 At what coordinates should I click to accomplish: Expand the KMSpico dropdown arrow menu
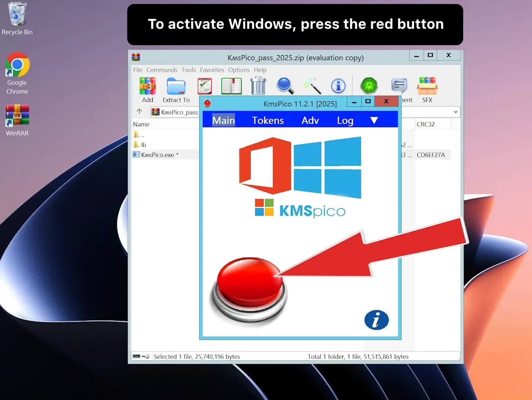click(x=374, y=120)
